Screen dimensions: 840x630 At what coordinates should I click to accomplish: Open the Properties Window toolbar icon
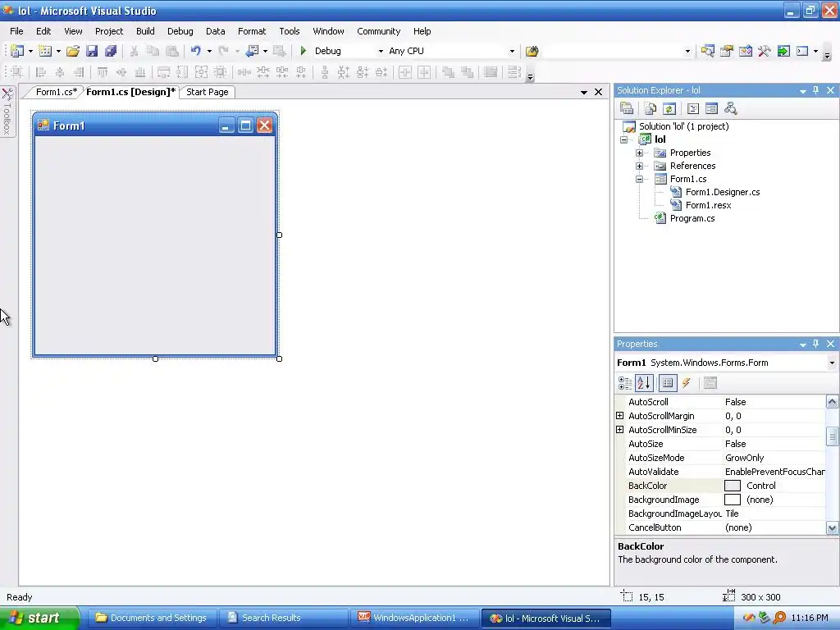(x=727, y=52)
